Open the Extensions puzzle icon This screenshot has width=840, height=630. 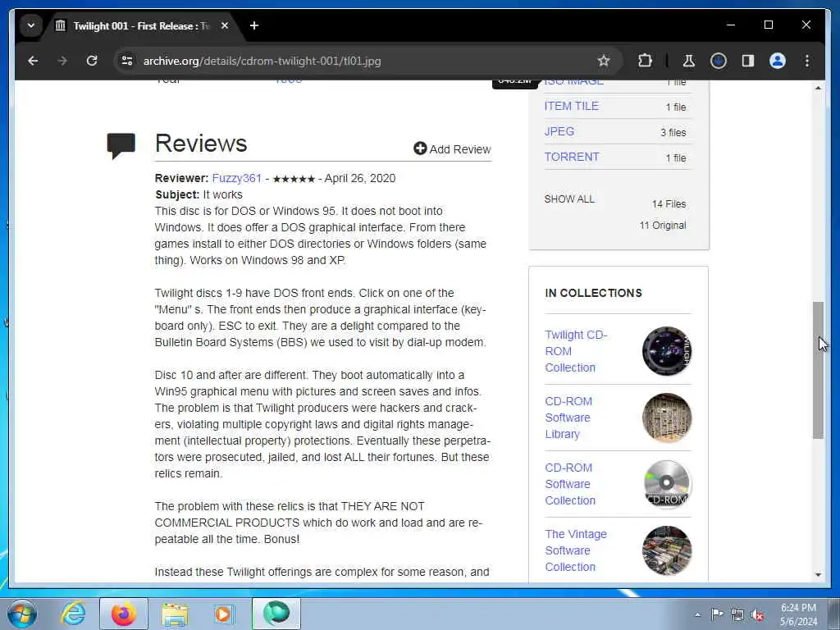645,61
